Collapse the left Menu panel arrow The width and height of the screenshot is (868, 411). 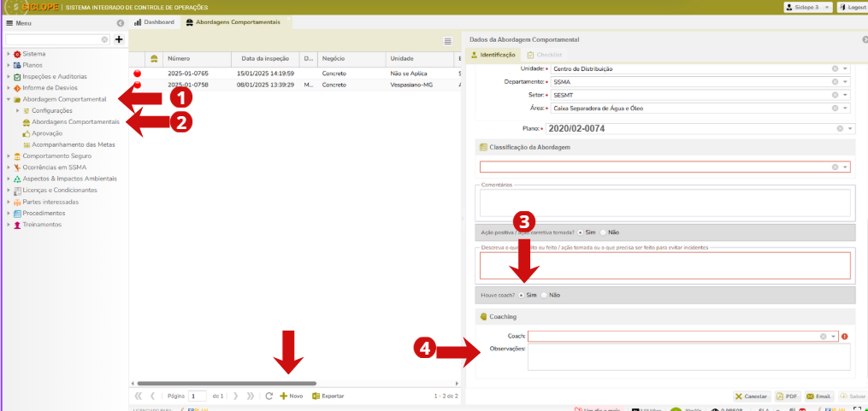(120, 23)
